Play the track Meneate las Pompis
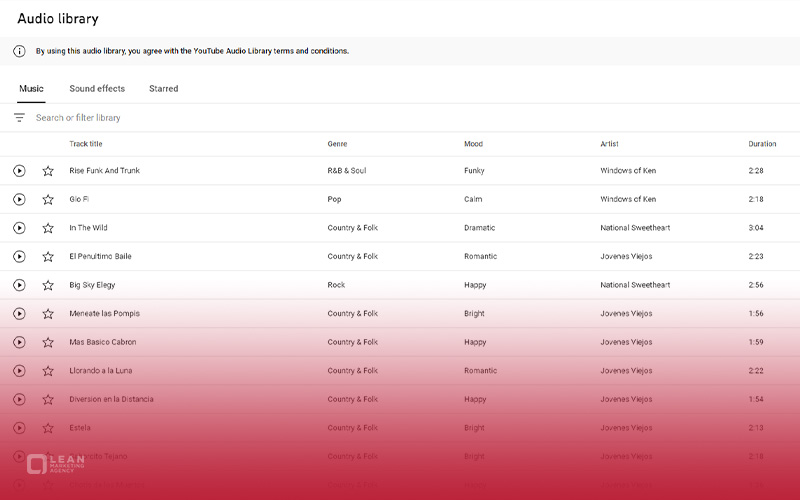This screenshot has height=500, width=800. (x=19, y=314)
